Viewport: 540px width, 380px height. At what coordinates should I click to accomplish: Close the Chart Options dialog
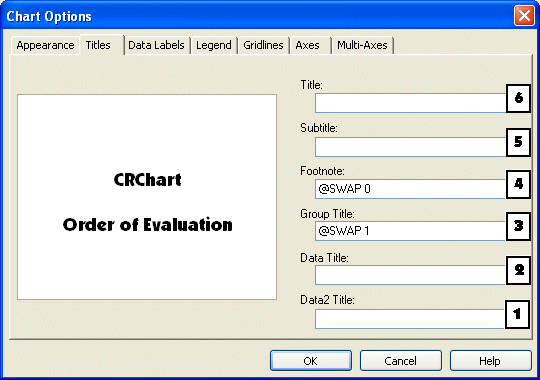click(x=524, y=16)
